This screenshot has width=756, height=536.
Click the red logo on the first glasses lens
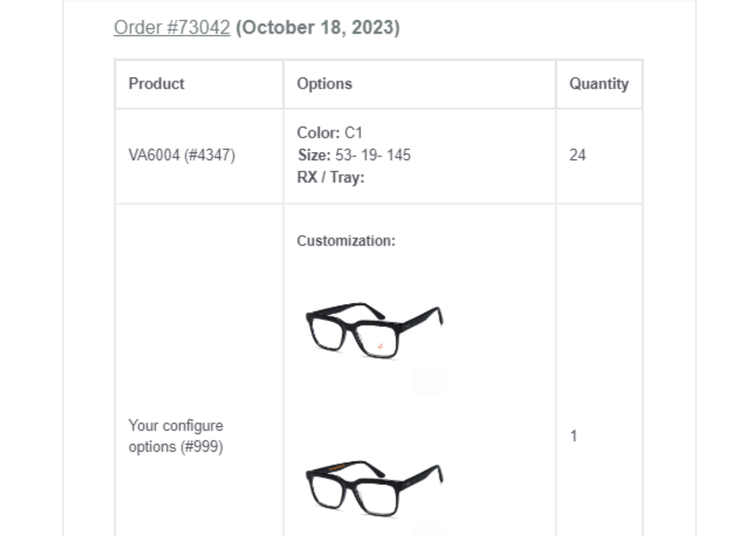click(x=381, y=346)
